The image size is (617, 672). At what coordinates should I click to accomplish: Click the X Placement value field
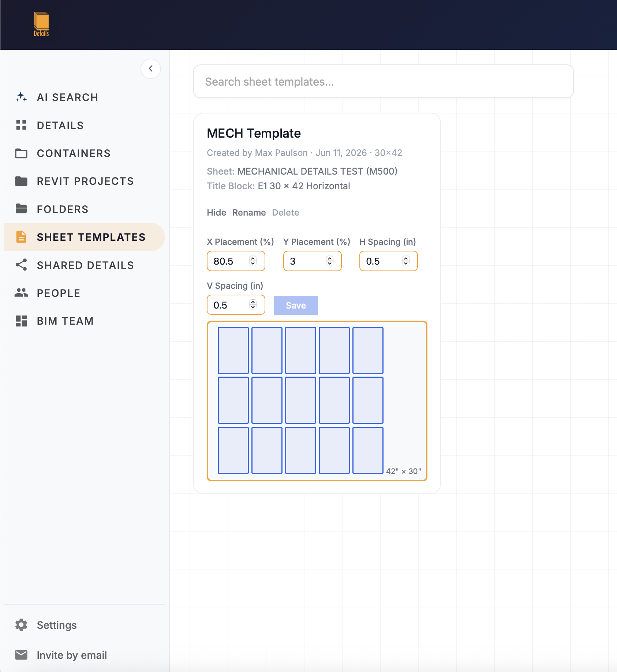[236, 261]
